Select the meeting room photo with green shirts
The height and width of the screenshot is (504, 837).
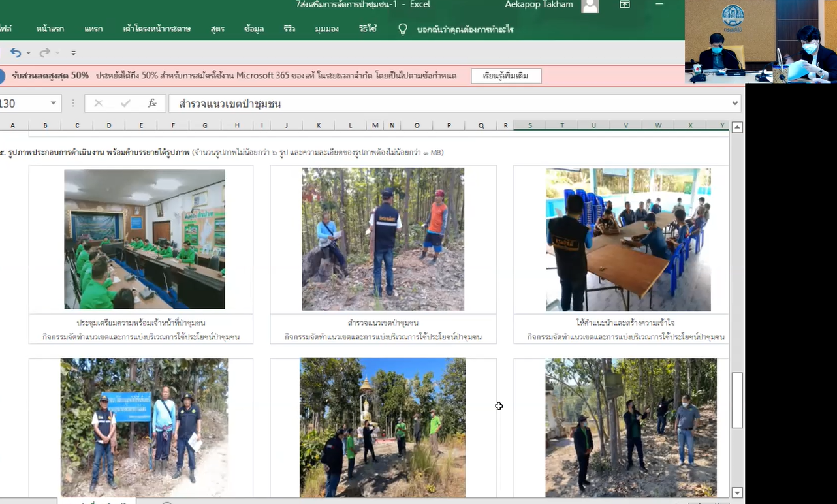tap(144, 239)
